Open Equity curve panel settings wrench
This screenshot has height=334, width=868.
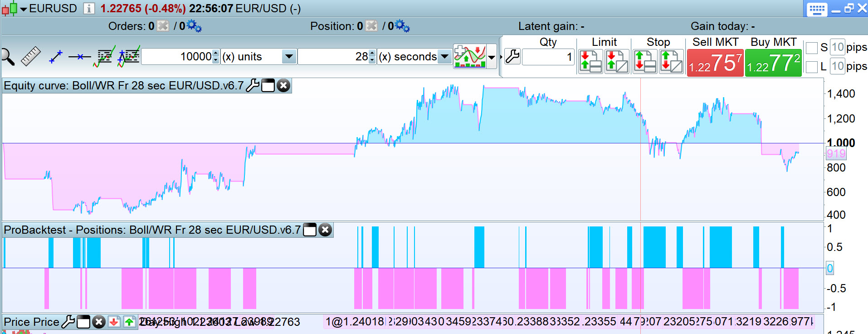pyautogui.click(x=253, y=85)
